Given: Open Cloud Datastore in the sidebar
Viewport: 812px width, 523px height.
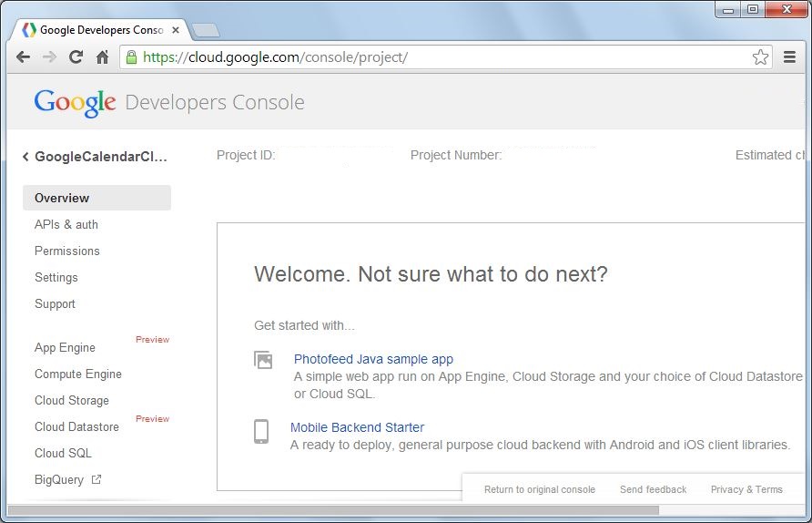Looking at the screenshot, I should pyautogui.click(x=76, y=426).
